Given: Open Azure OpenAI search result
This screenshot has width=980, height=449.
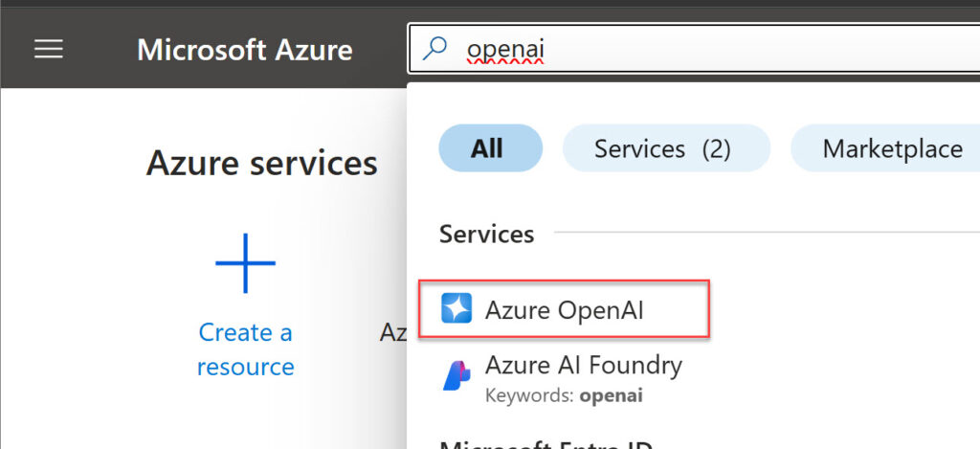Looking at the screenshot, I should (564, 309).
